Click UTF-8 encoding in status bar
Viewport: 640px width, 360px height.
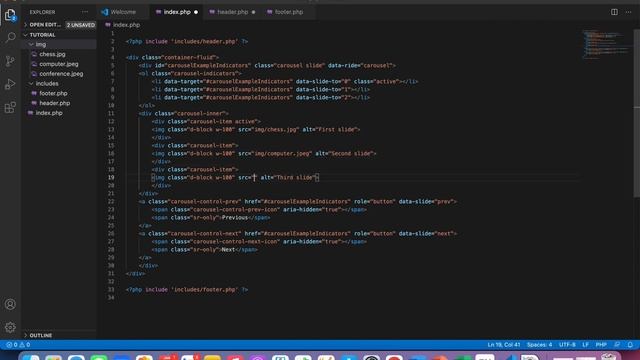[567, 345]
